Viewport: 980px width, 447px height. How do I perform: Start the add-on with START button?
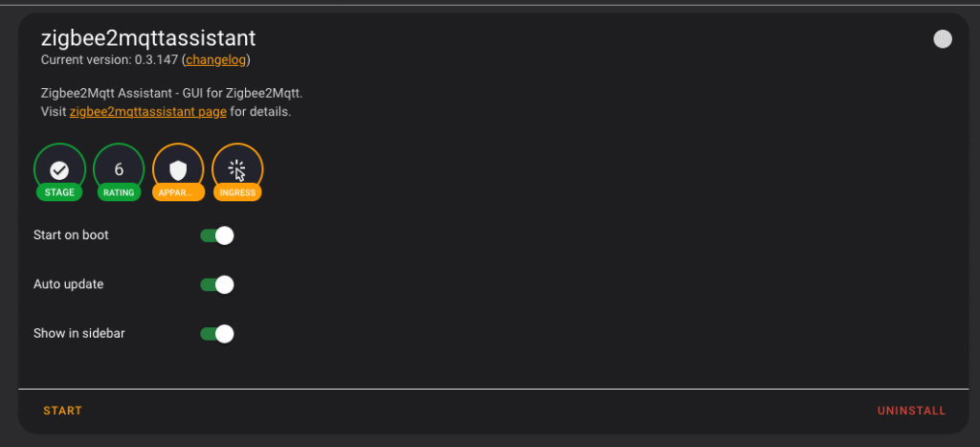(62, 411)
